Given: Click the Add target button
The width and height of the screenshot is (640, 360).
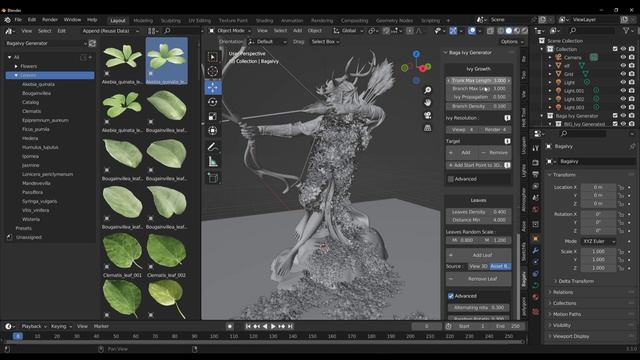Looking at the screenshot, I should [x=462, y=153].
